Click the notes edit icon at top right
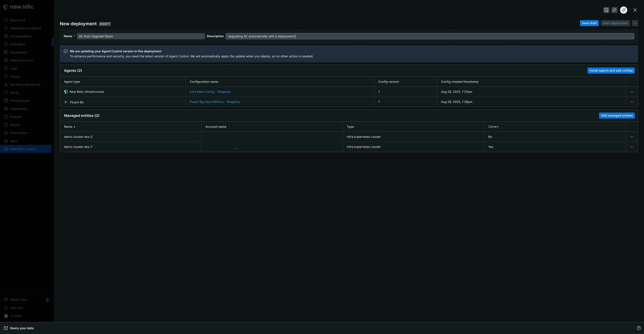 click(607, 10)
